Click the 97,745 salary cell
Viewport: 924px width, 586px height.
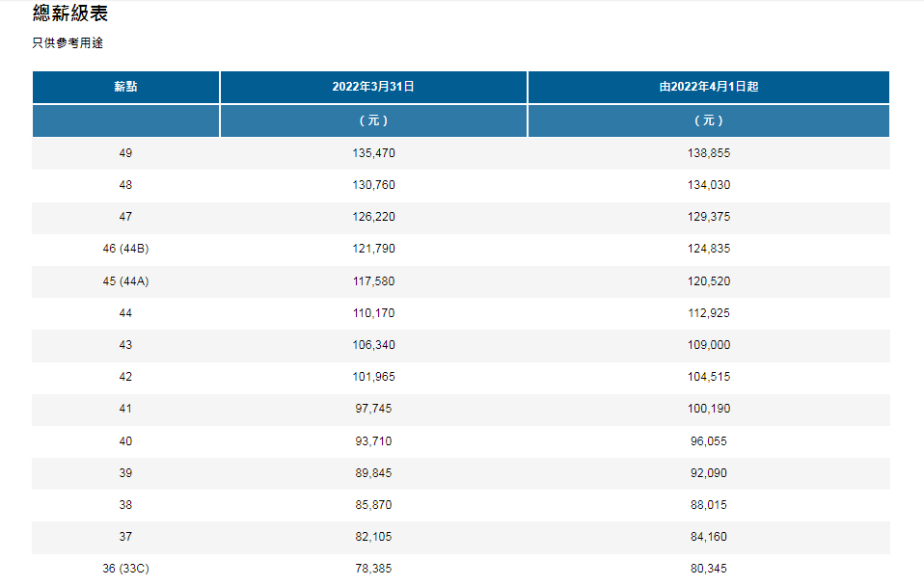pyautogui.click(x=373, y=409)
